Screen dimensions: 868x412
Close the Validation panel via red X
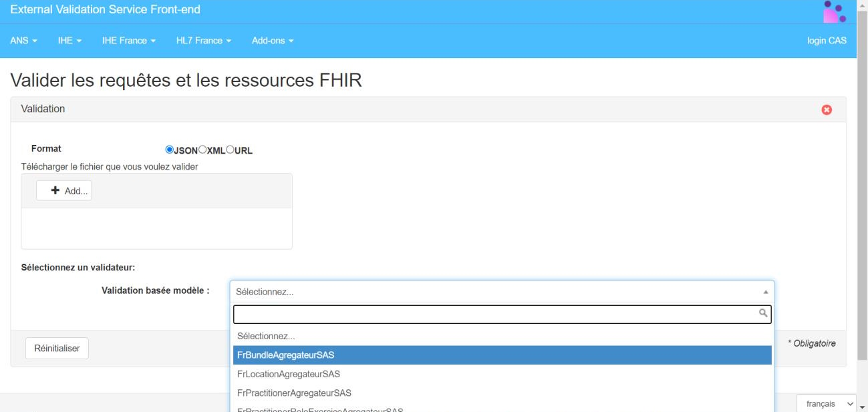pos(827,110)
